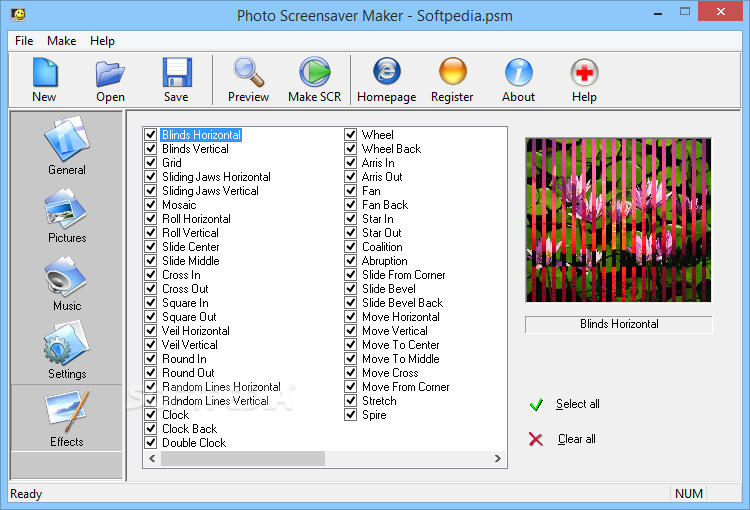The image size is (750, 510).
Task: Toggle the Double Clock checkbox
Action: click(151, 442)
